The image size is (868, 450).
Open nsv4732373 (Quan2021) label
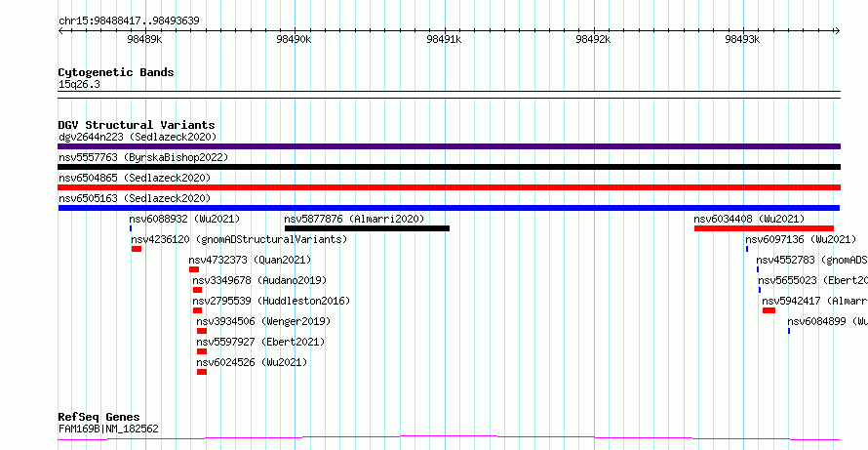point(250,260)
